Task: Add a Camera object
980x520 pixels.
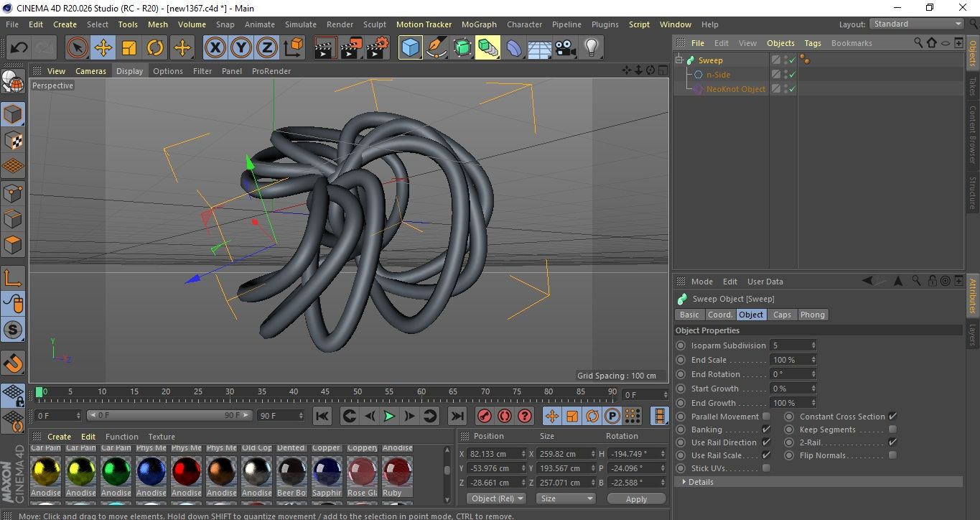Action: [565, 48]
